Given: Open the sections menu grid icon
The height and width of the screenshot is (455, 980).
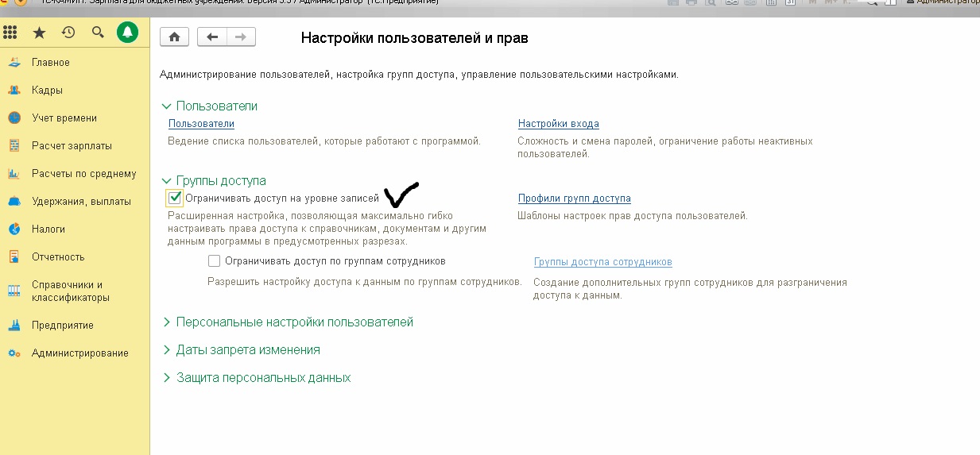Looking at the screenshot, I should coord(10,33).
